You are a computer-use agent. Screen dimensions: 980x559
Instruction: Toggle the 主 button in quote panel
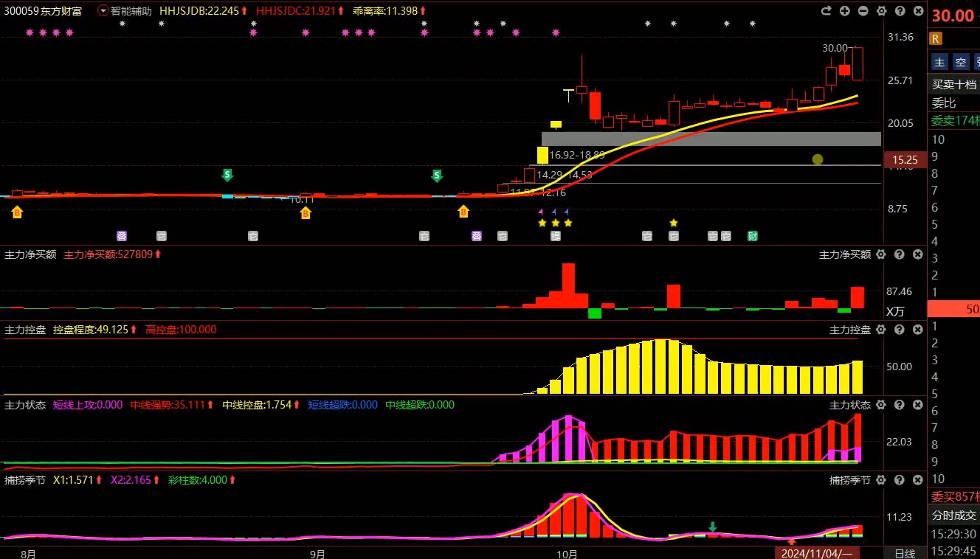click(939, 62)
